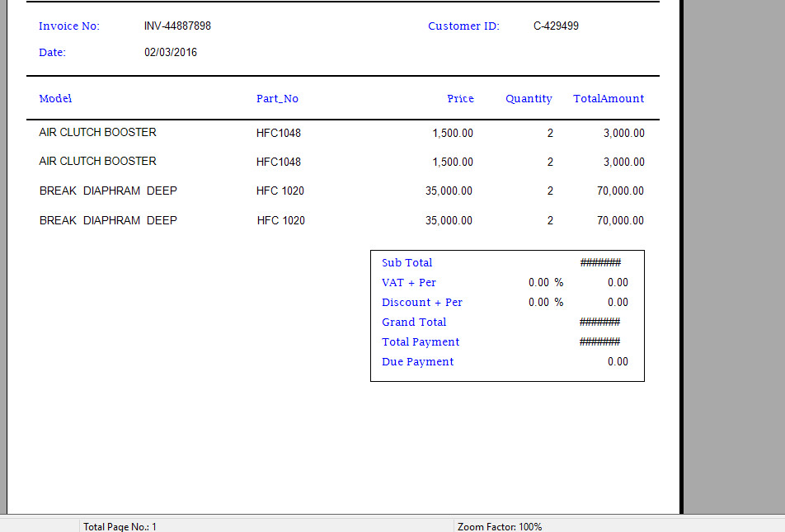785x532 pixels.
Task: Click the TotalAmount column header
Action: [609, 99]
